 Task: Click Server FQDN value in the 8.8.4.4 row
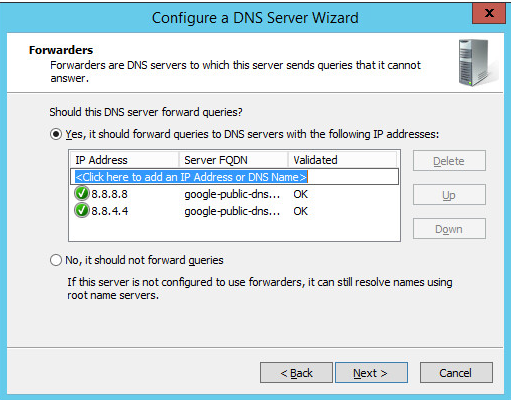(232, 211)
